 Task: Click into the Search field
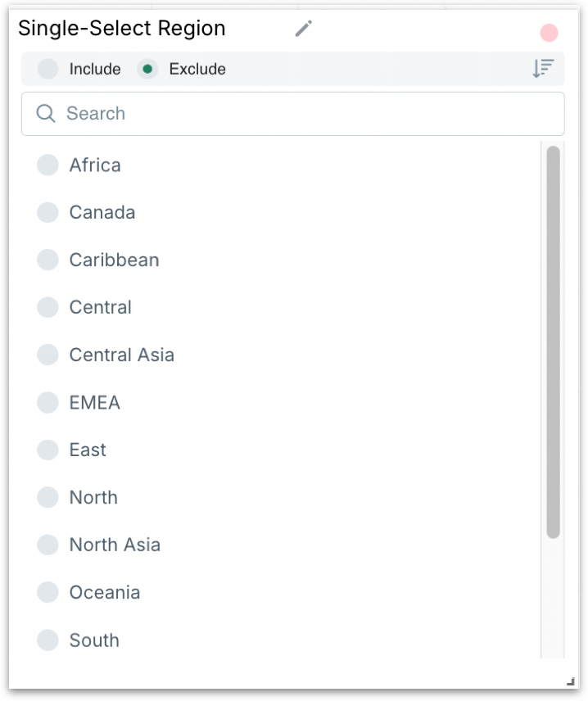click(x=303, y=114)
